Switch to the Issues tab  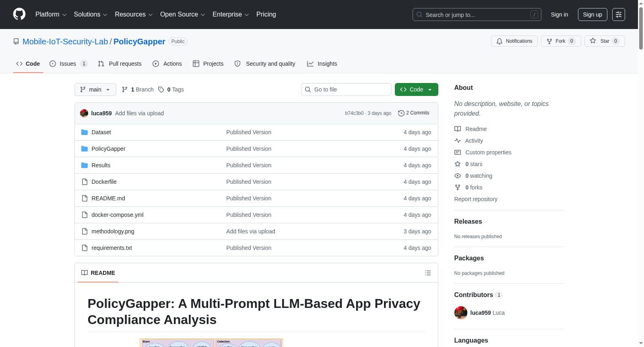pos(68,64)
